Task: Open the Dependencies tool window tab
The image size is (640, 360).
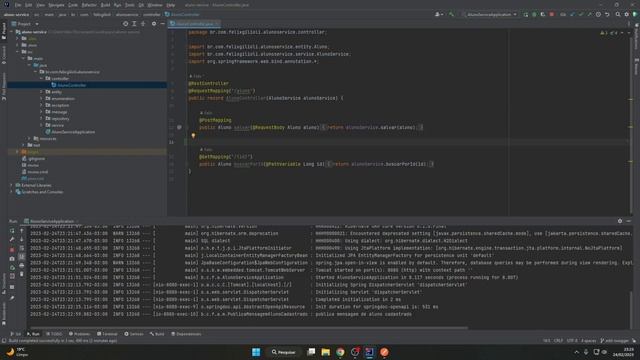Action: point(186,334)
